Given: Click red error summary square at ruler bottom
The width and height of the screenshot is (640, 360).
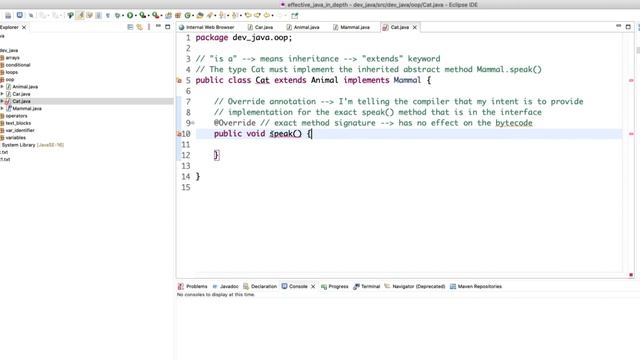Looking at the screenshot, I should [x=631, y=275].
